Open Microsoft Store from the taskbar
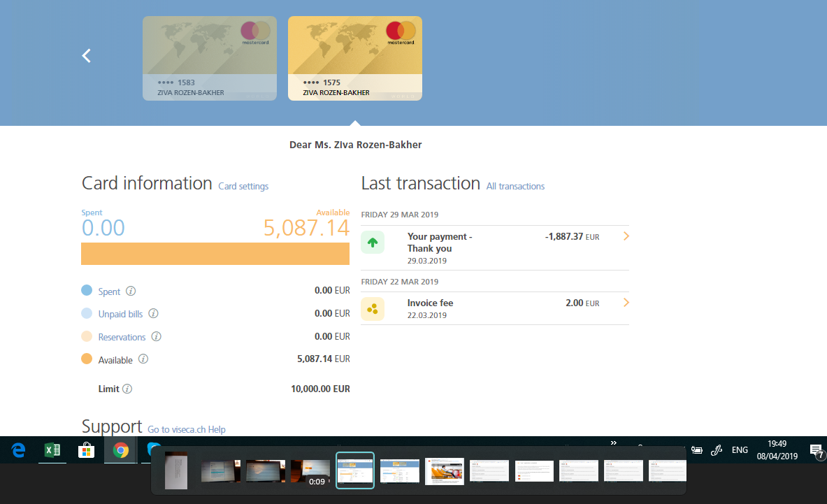 click(86, 450)
